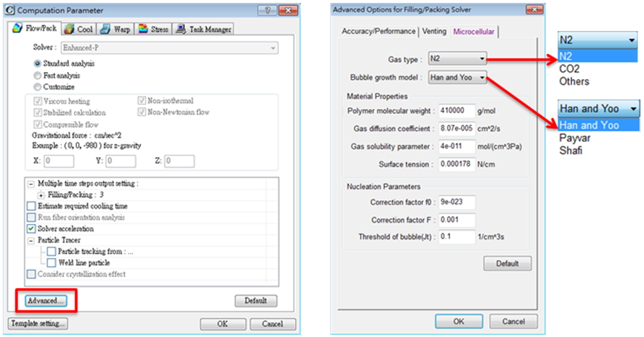
Task: Click OK in Advanced Options dialog
Action: pos(459,321)
